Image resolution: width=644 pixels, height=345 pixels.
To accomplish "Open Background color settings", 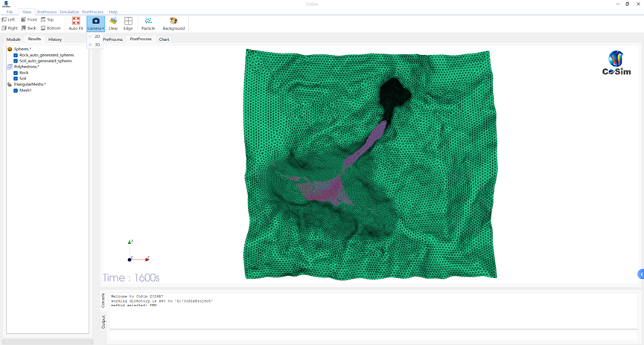I will pyautogui.click(x=173, y=23).
